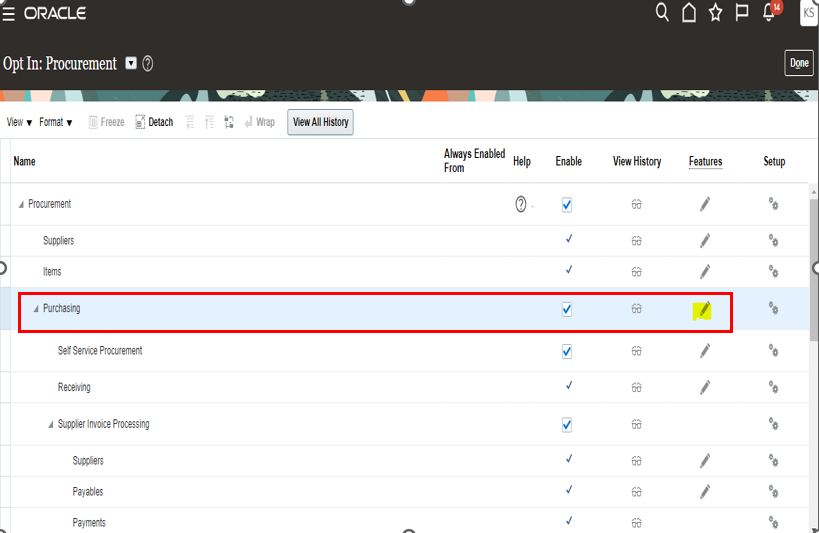819x533 pixels.
Task: View history for the Purchasing row
Action: [x=636, y=309]
